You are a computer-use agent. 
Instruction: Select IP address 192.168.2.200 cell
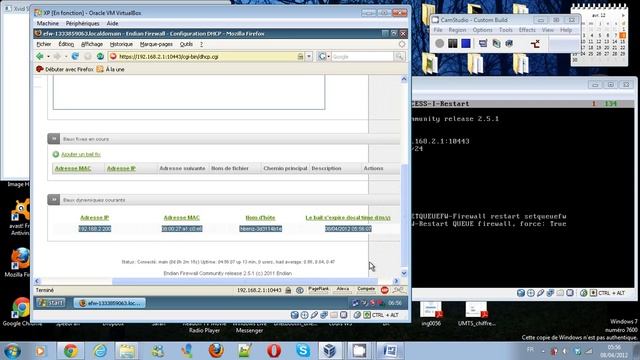[x=95, y=229]
